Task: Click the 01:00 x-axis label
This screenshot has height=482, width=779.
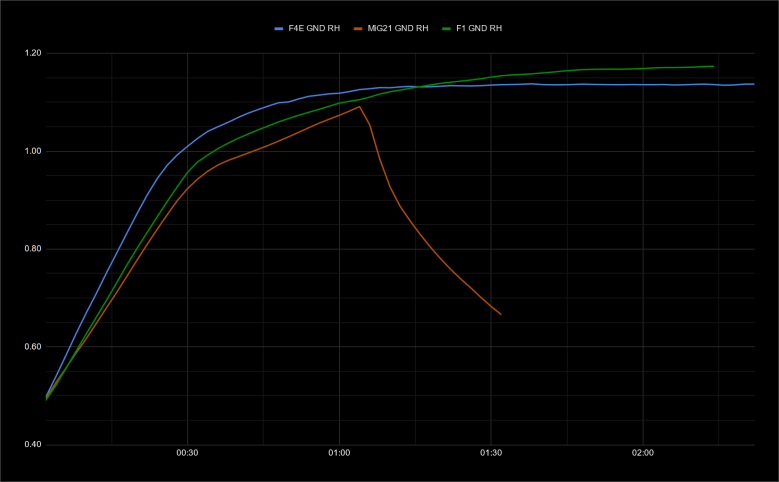Action: 339,453
